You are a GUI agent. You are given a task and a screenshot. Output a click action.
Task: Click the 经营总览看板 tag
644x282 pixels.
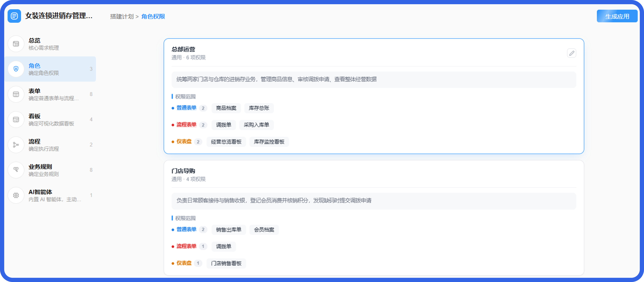[226, 142]
